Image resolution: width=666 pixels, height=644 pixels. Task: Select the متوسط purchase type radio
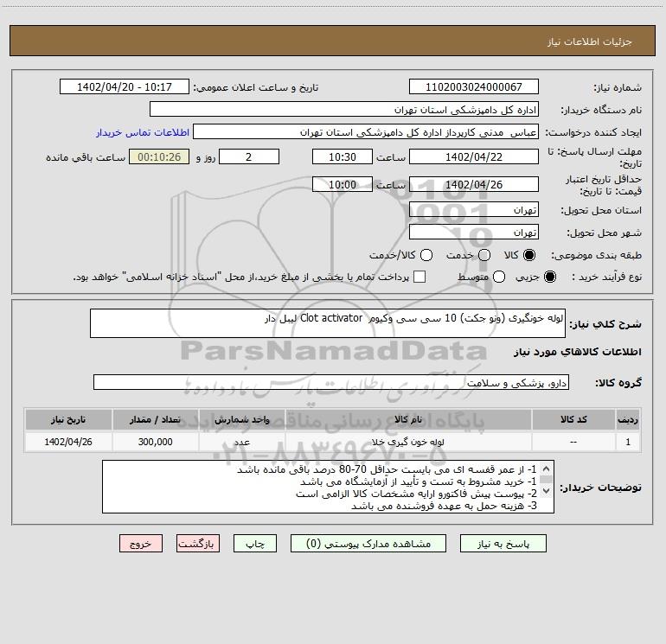[x=499, y=277]
